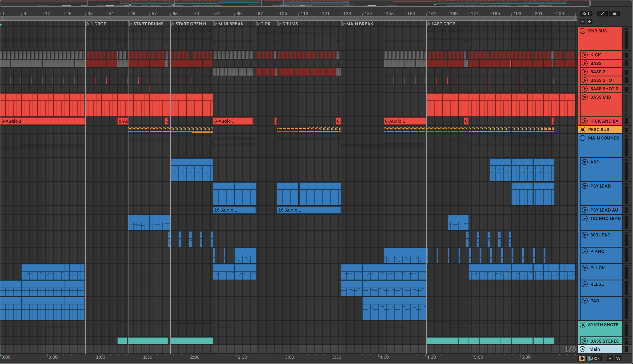Select the 8-Audio 6 clip
Image resolution: width=633 pixels, height=364 pixels.
click(x=405, y=121)
